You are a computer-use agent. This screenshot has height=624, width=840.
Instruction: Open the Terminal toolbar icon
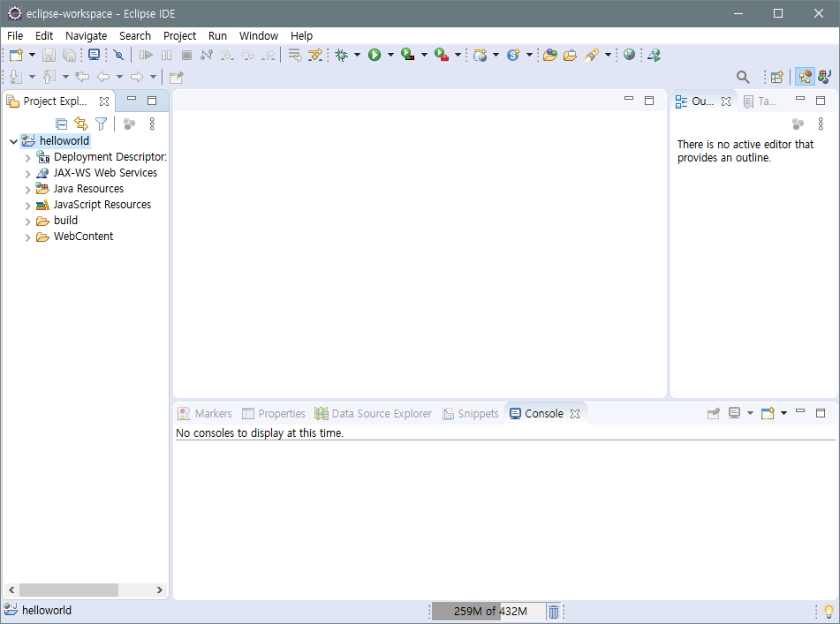[x=95, y=55]
